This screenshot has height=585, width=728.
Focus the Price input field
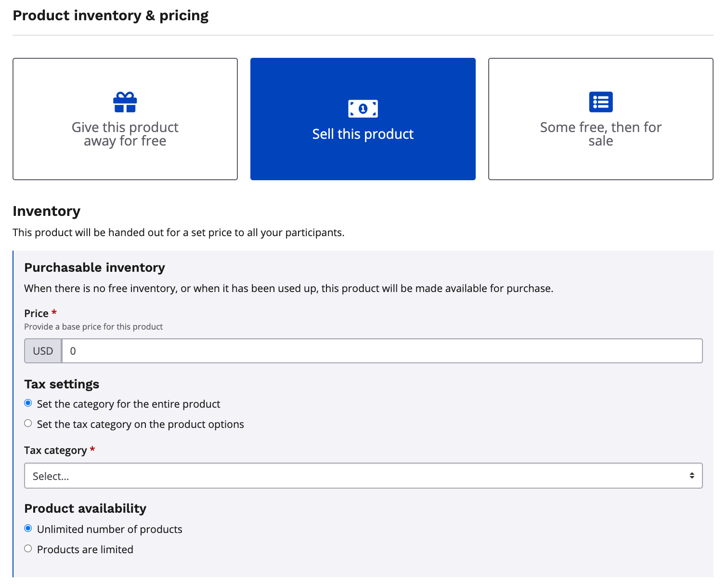381,351
